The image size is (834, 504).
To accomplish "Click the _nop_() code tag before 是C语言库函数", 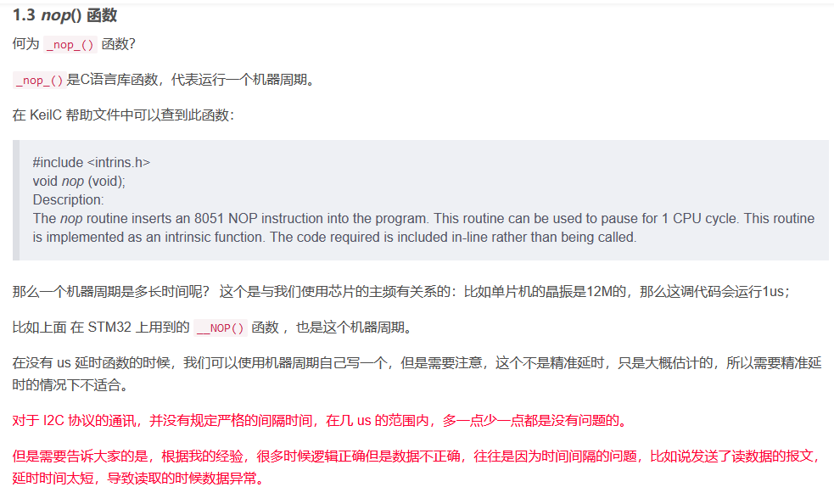I will (39, 81).
